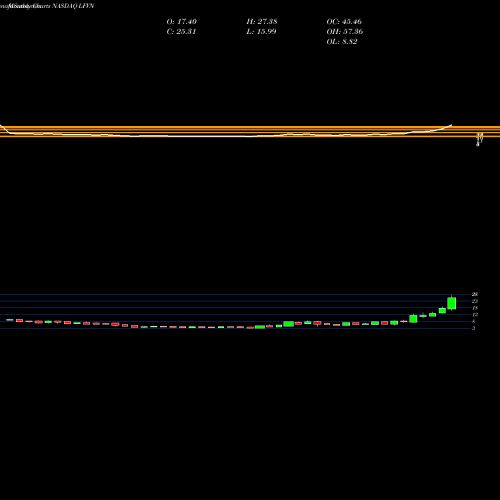Click the 13 price axis label
Screen dimensions: 500x500
[475, 315]
